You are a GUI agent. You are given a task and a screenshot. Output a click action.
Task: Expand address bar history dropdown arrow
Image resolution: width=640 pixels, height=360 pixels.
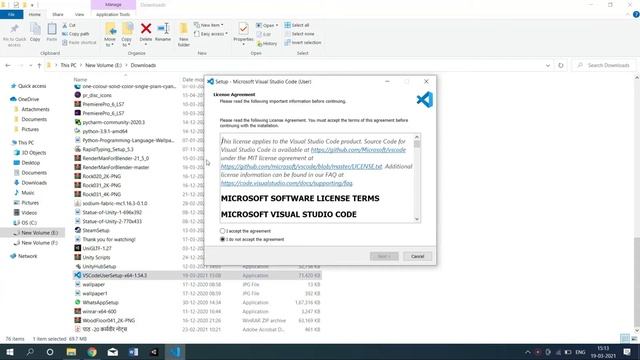(548, 65)
